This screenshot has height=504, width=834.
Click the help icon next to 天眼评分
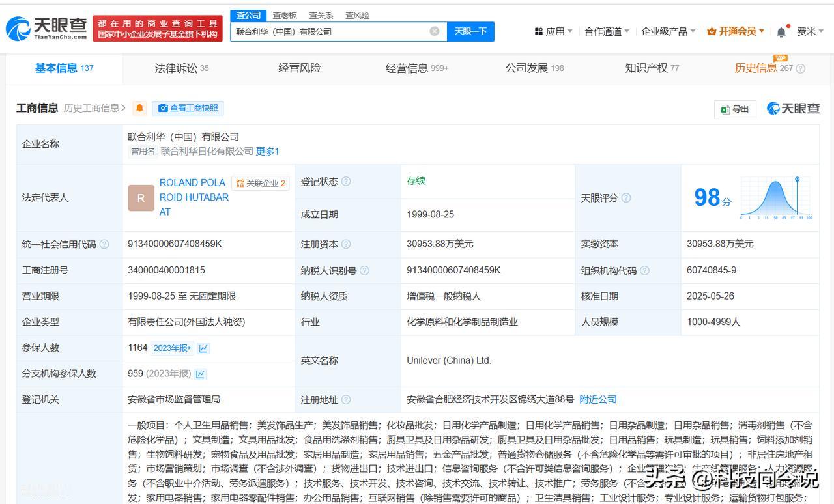coord(626,198)
